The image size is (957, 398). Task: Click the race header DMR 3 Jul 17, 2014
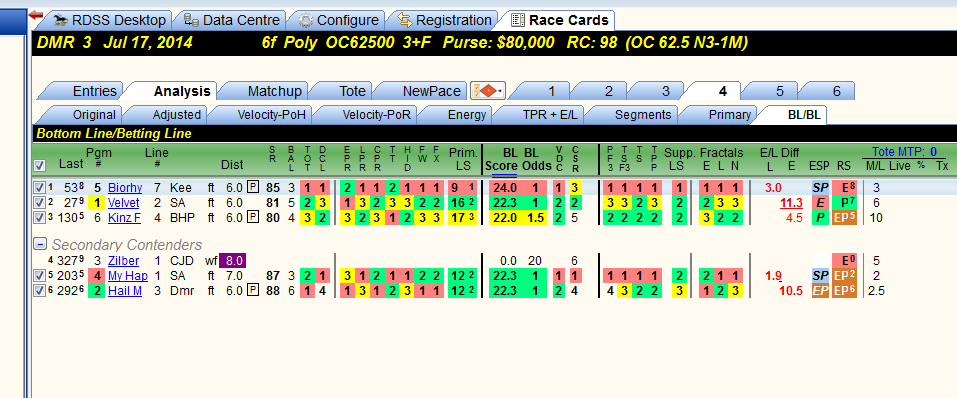click(115, 43)
